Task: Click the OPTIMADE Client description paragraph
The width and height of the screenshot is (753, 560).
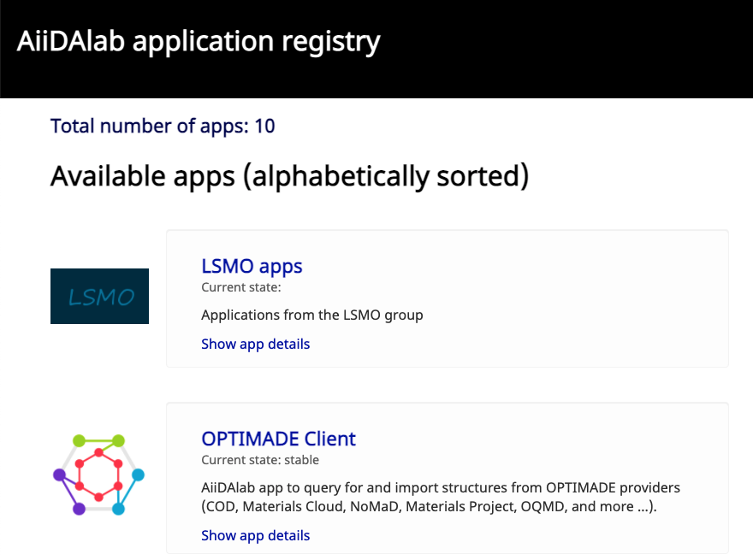Action: coord(441,497)
